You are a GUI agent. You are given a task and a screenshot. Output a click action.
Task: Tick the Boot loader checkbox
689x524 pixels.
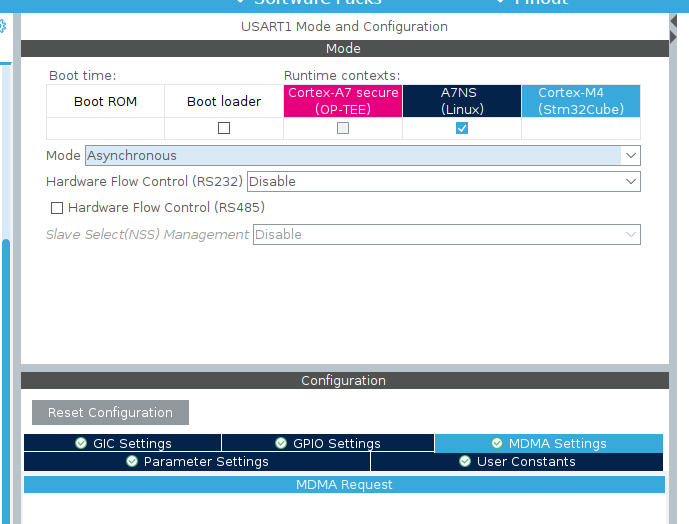coord(224,128)
